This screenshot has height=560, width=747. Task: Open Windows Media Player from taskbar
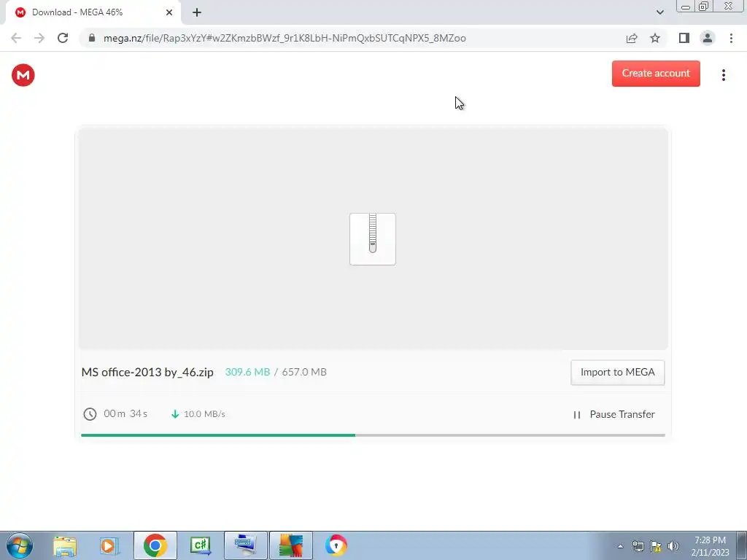click(109, 545)
